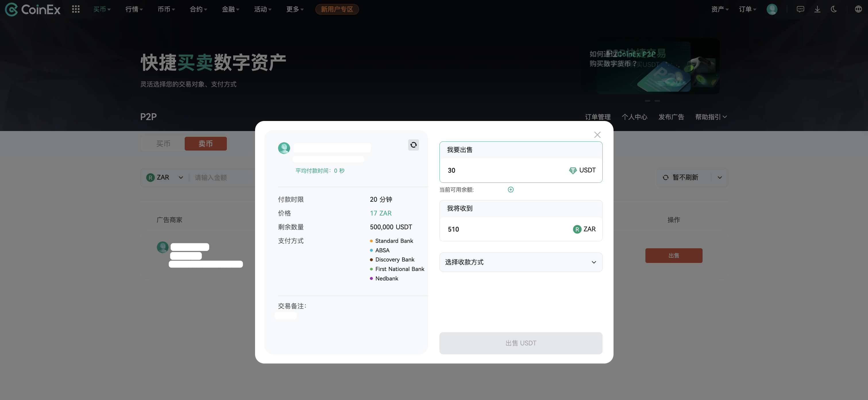868x400 pixels.
Task: Click the plus icon next to available balance
Action: coord(510,190)
